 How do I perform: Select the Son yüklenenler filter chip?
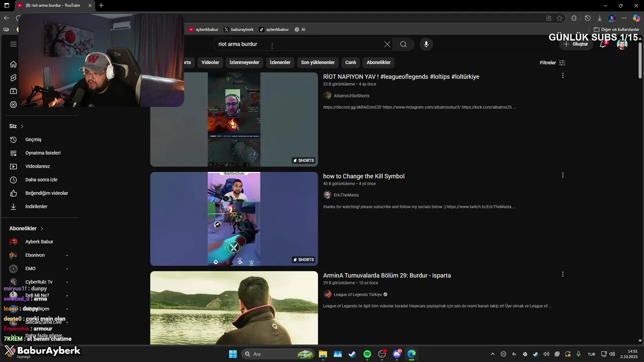coord(318,62)
